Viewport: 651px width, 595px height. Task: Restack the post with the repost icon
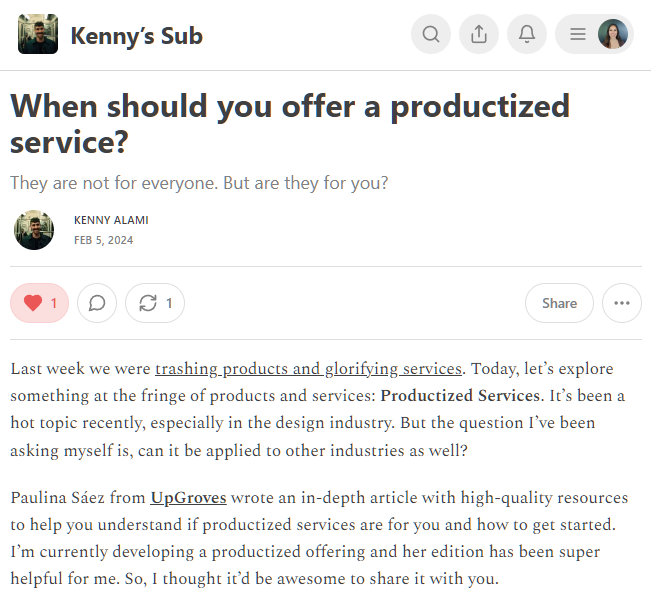(155, 303)
